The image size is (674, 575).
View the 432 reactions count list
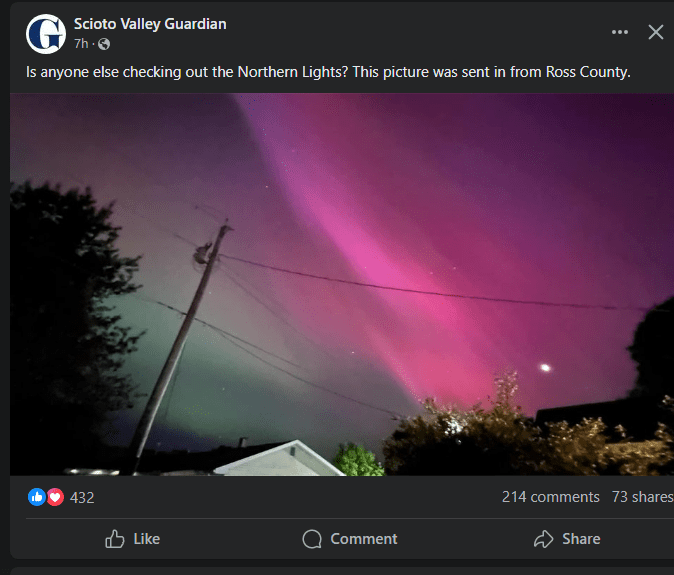tap(82, 498)
